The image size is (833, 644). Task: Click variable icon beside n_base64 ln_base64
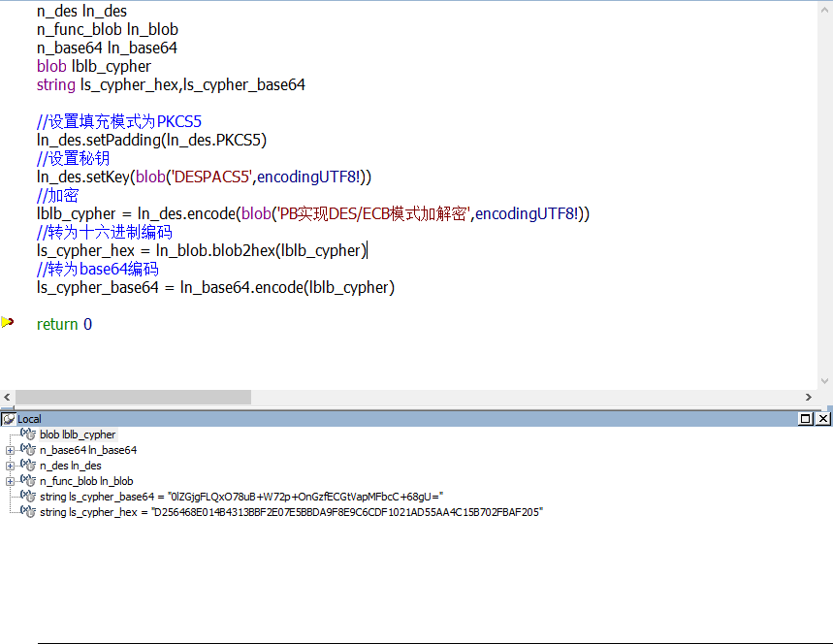28,449
